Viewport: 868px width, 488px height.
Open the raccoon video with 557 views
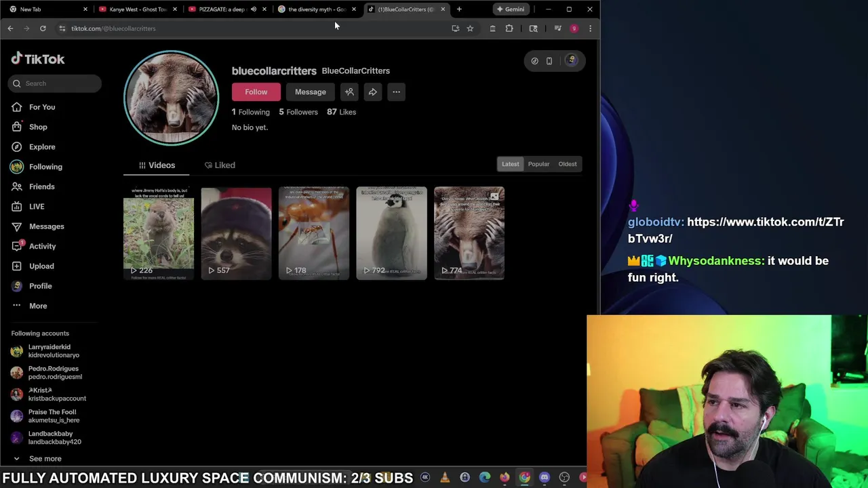(236, 233)
